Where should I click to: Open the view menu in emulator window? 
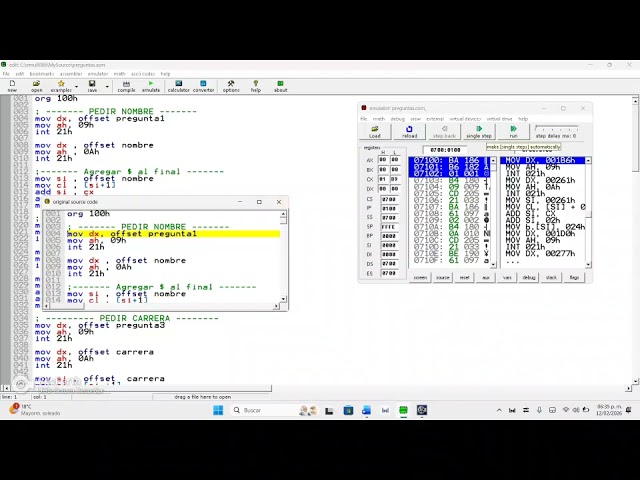click(x=415, y=119)
